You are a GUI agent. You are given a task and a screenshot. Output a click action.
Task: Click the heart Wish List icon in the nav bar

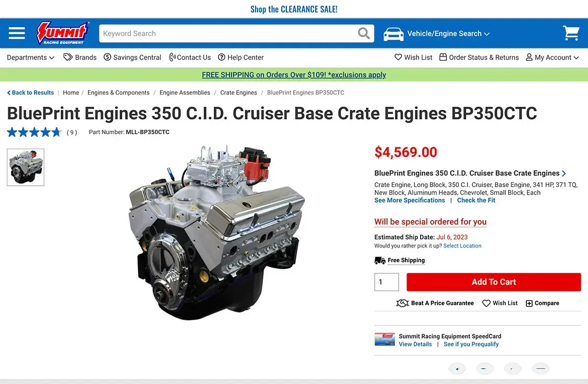pos(398,58)
